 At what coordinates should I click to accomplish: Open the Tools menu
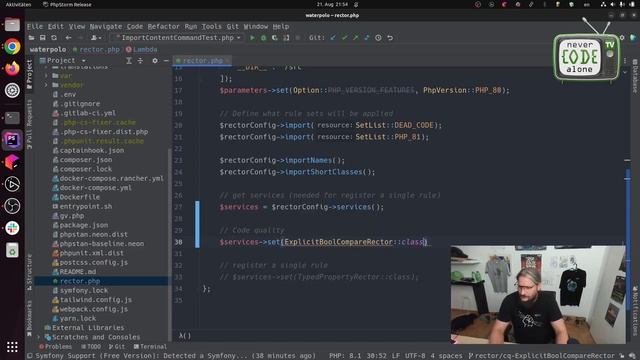tap(211, 27)
